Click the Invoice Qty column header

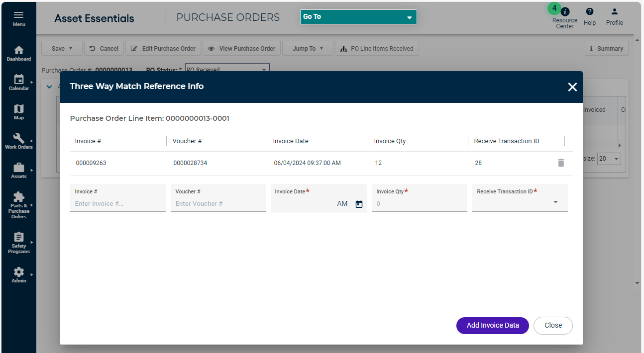pyautogui.click(x=390, y=141)
